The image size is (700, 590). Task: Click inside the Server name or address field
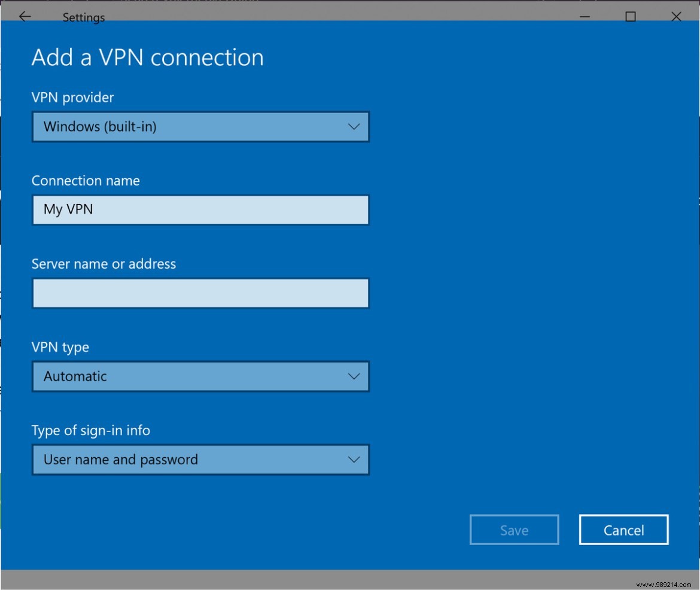coord(200,293)
